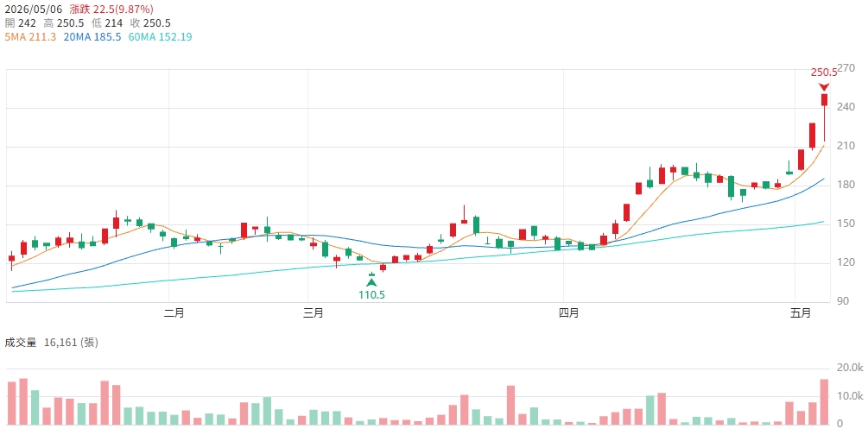Click the 漲跌 22.5(9.87%) change value
This screenshot has width=868, height=435.
tap(111, 9)
